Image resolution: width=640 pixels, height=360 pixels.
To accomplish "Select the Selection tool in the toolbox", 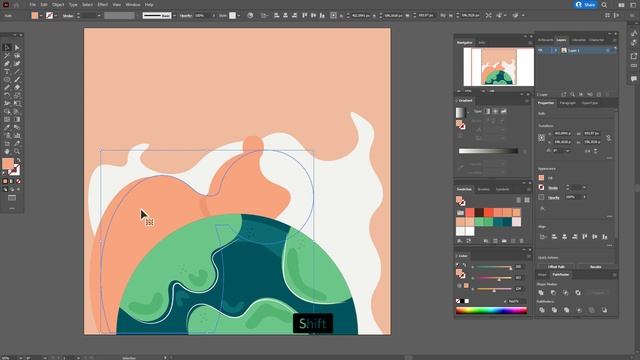I will (7, 48).
